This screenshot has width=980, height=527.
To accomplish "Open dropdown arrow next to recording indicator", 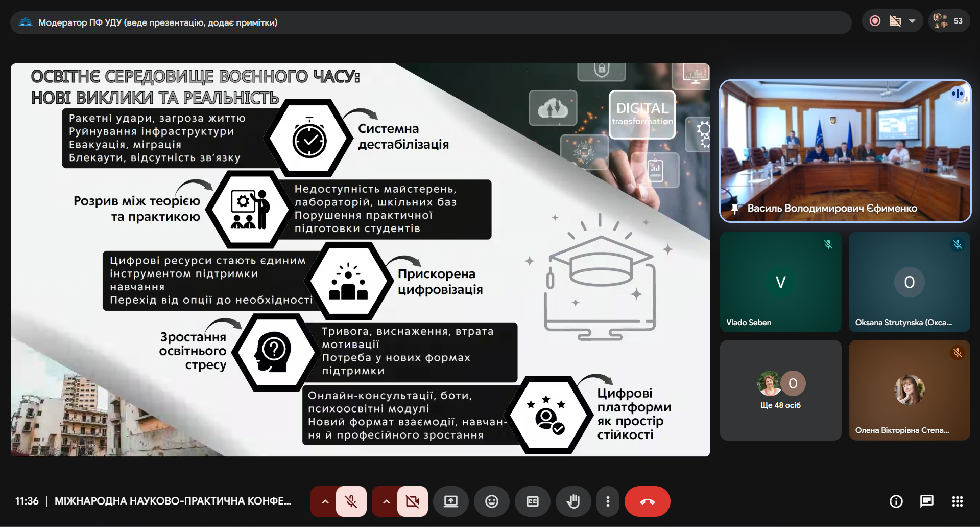I will tap(912, 21).
